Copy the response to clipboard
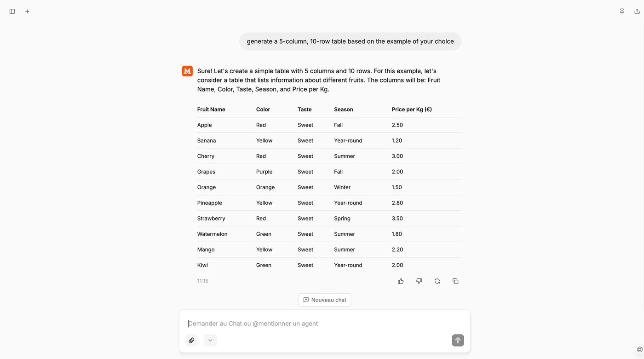This screenshot has height=359, width=644. pos(455,281)
